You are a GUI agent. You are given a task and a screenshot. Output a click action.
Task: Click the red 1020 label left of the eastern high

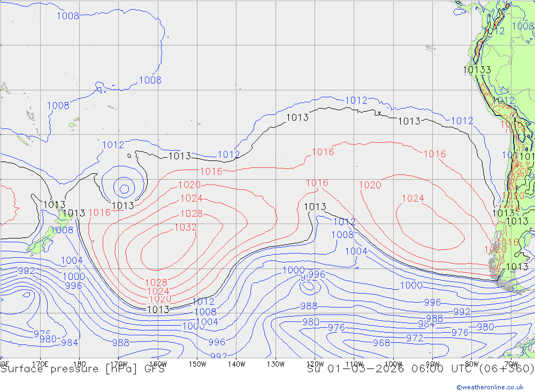tap(370, 185)
